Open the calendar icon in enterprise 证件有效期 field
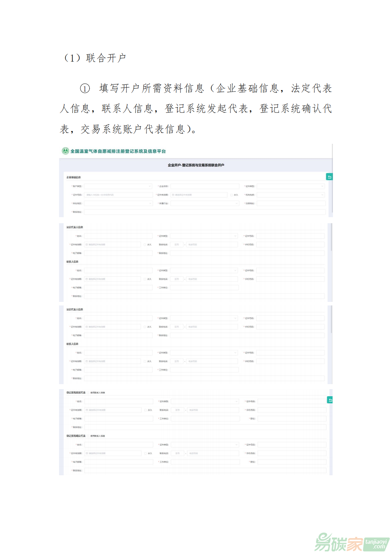This screenshot has width=392, height=555. pos(173,195)
